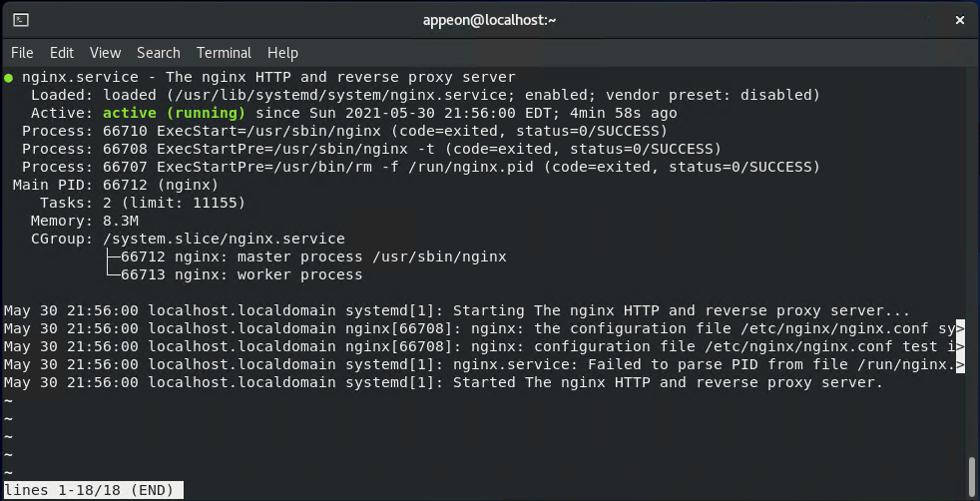Open the Edit menu

[62, 53]
